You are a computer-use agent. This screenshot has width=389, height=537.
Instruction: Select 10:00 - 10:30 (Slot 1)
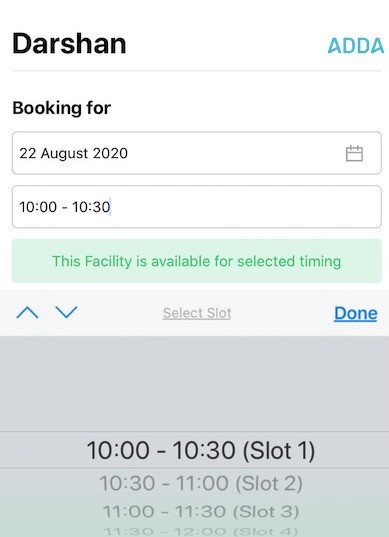(201, 450)
